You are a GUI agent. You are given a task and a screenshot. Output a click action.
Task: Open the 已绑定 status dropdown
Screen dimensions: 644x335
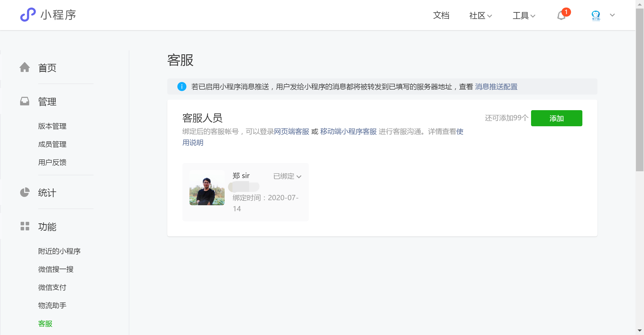coord(287,176)
